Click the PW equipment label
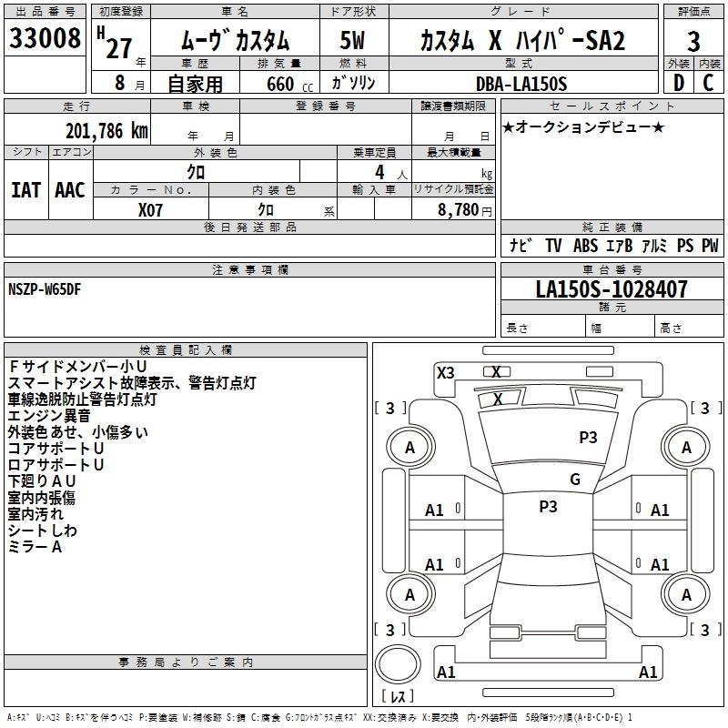728x728 pixels. (710, 245)
